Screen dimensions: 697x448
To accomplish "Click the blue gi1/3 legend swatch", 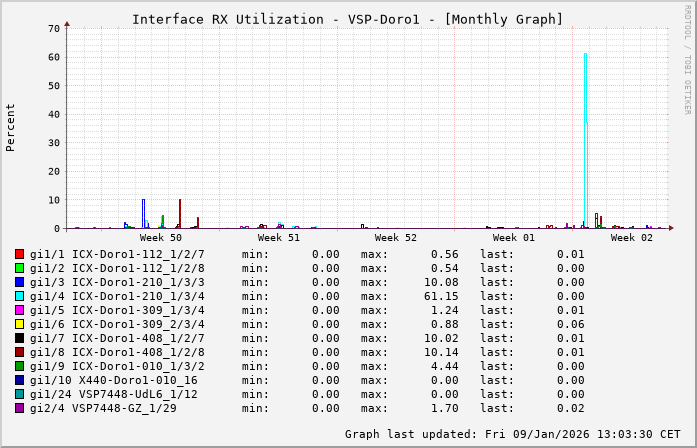I will tap(20, 282).
